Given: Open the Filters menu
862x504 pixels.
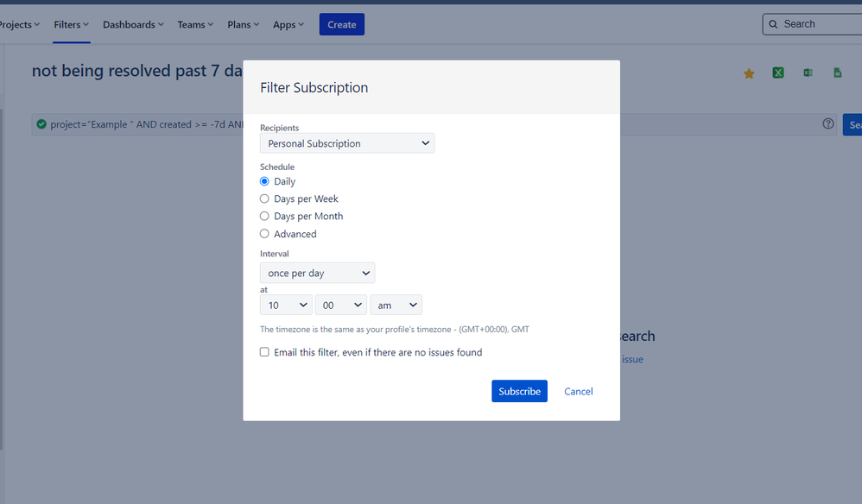Looking at the screenshot, I should [x=71, y=25].
